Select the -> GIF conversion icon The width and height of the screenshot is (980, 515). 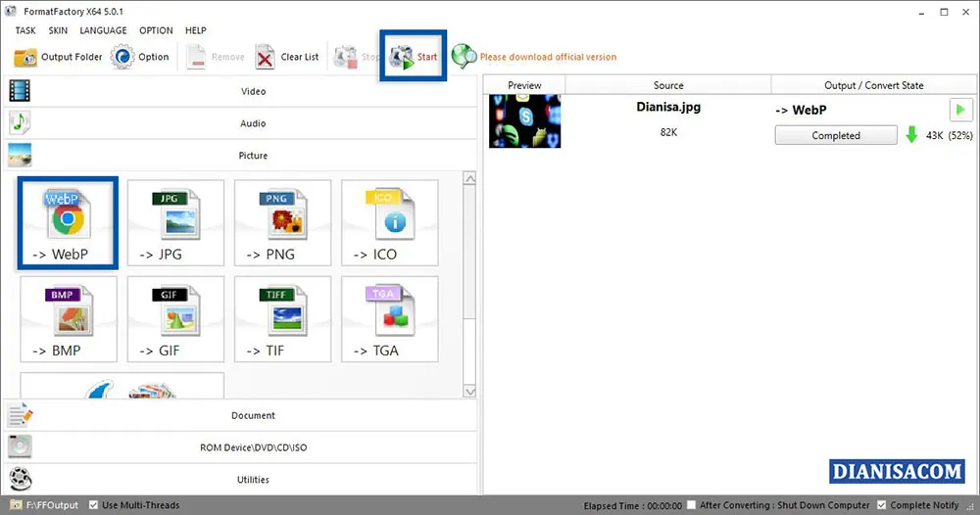(x=175, y=319)
